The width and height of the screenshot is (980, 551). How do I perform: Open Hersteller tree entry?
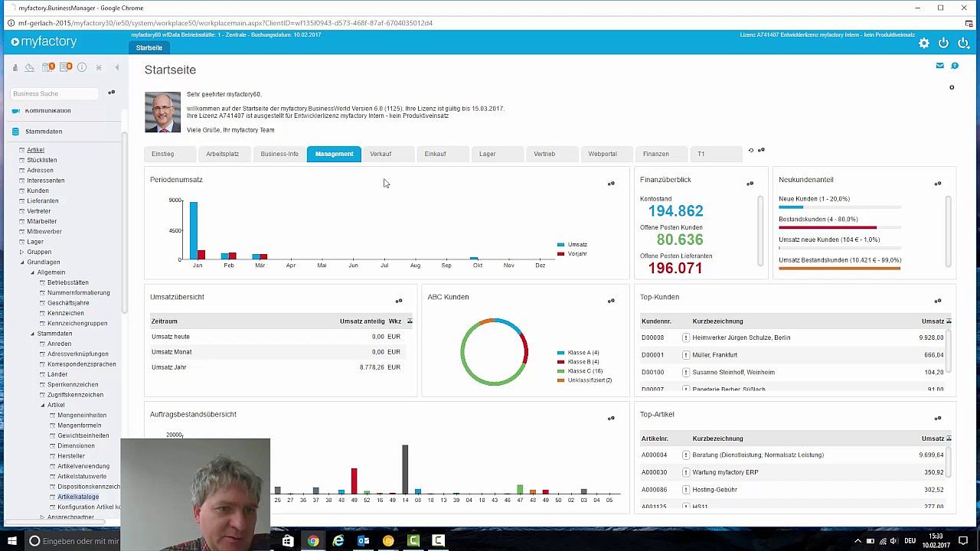71,456
